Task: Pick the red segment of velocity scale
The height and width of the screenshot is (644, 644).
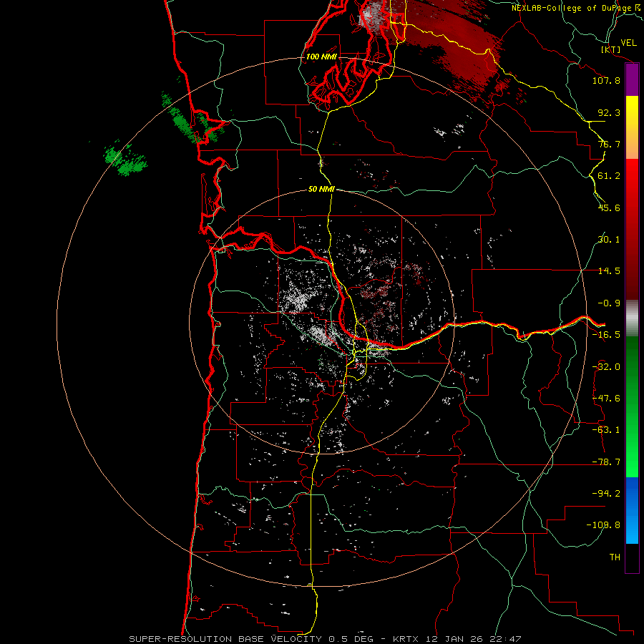Action: [x=632, y=229]
